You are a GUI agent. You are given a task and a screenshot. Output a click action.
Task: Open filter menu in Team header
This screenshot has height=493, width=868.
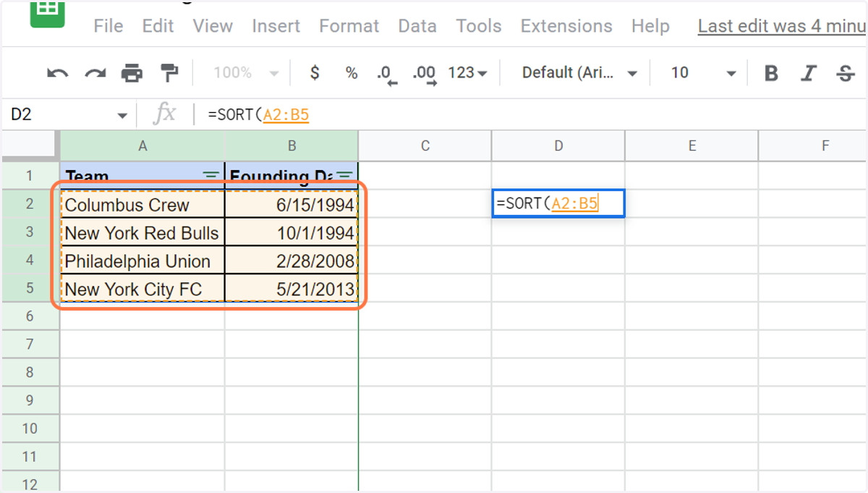210,175
